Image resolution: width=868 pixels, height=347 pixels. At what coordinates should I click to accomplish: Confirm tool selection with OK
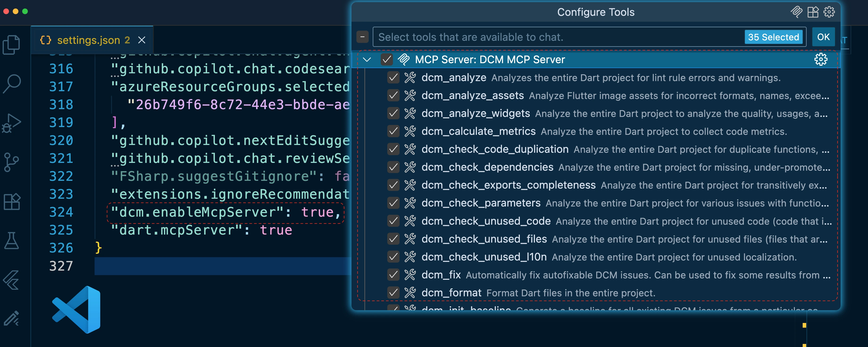pyautogui.click(x=823, y=37)
